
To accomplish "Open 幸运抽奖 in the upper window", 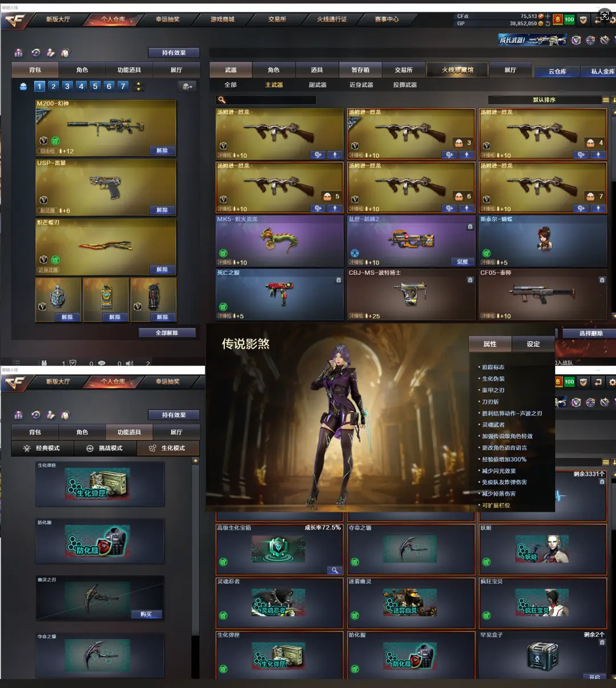I will click(167, 19).
